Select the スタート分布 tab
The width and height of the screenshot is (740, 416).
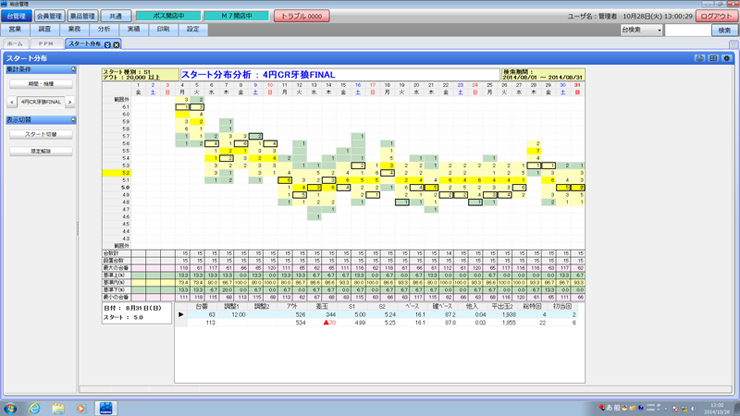(x=84, y=44)
